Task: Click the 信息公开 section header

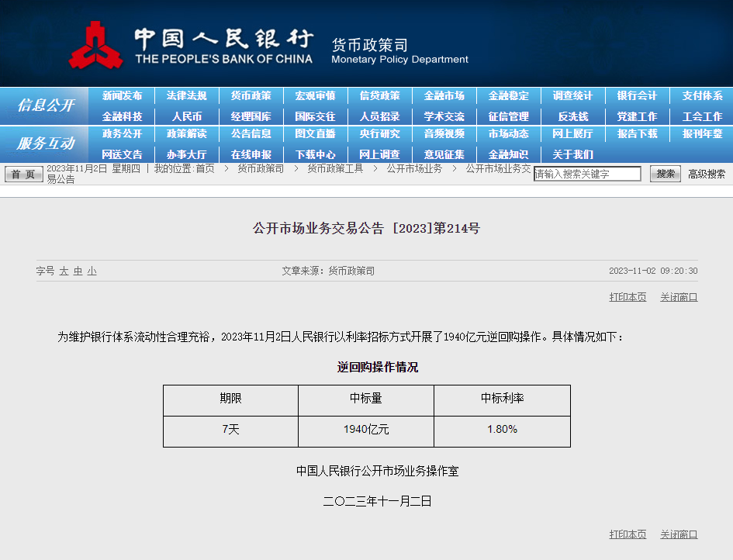Action: [x=46, y=105]
